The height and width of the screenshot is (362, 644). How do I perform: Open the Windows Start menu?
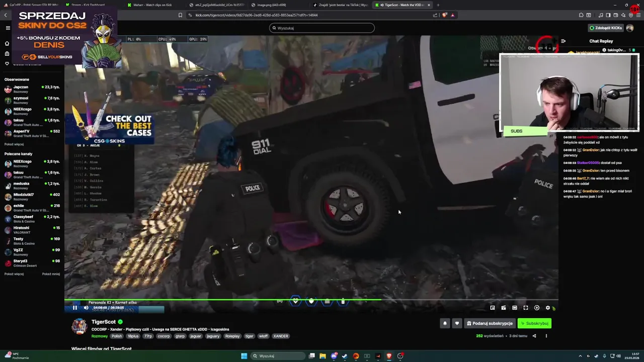244,356
